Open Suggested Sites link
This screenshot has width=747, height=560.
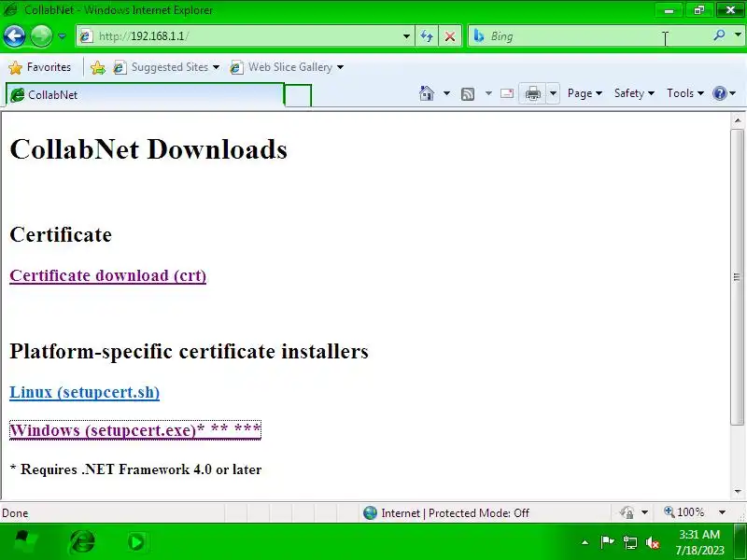(166, 67)
